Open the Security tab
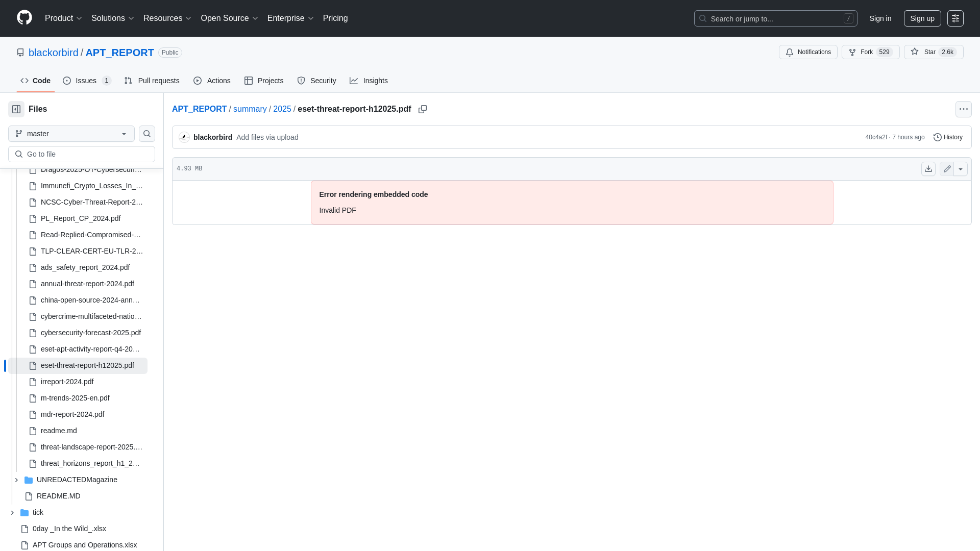980x551 pixels. (316, 81)
